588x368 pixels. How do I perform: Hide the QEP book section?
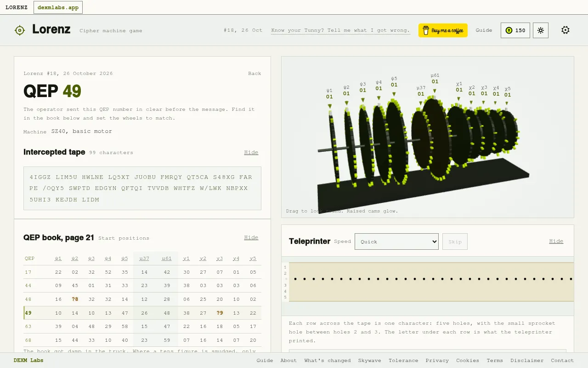(251, 237)
